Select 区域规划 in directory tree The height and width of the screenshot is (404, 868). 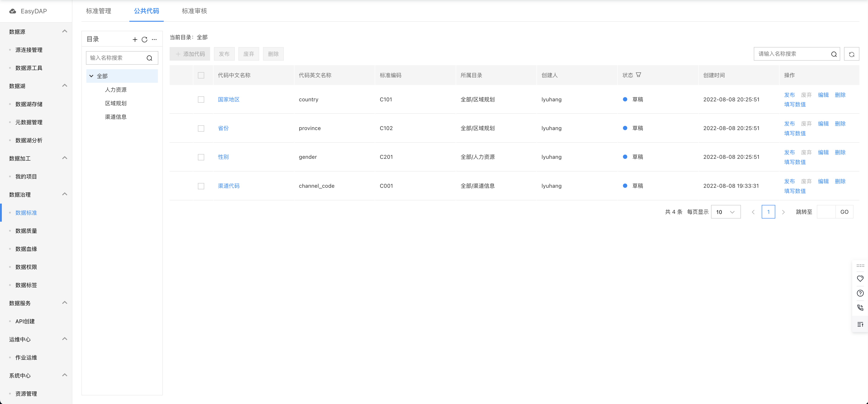tap(116, 103)
